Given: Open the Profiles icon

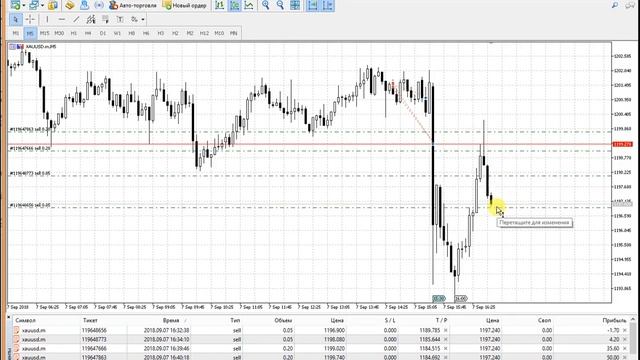Looking at the screenshot, I should [x=34, y=5].
